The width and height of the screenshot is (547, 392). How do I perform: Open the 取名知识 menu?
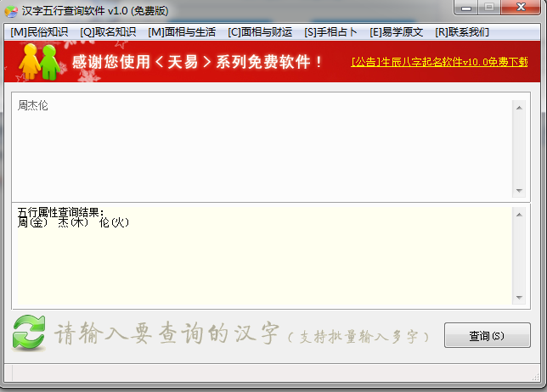[x=108, y=32]
